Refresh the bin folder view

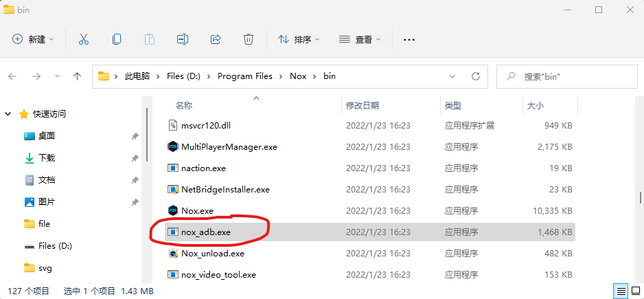476,76
